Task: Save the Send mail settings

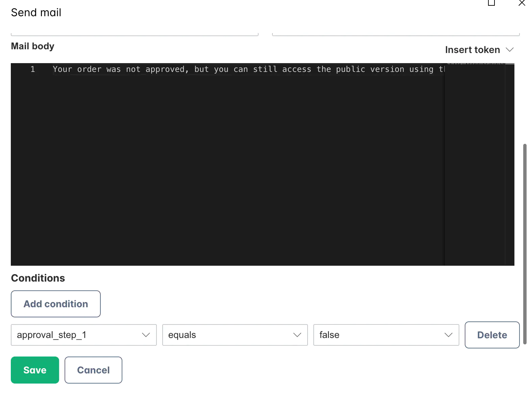Action: (x=35, y=370)
